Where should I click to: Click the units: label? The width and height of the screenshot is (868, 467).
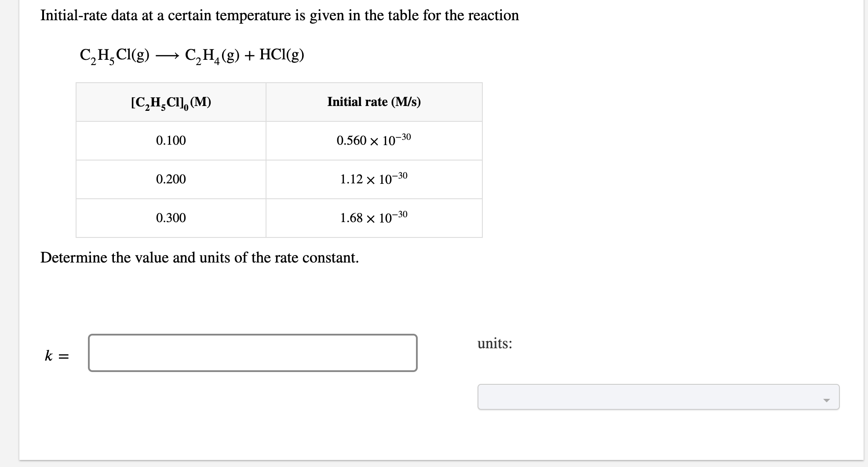[x=495, y=344]
